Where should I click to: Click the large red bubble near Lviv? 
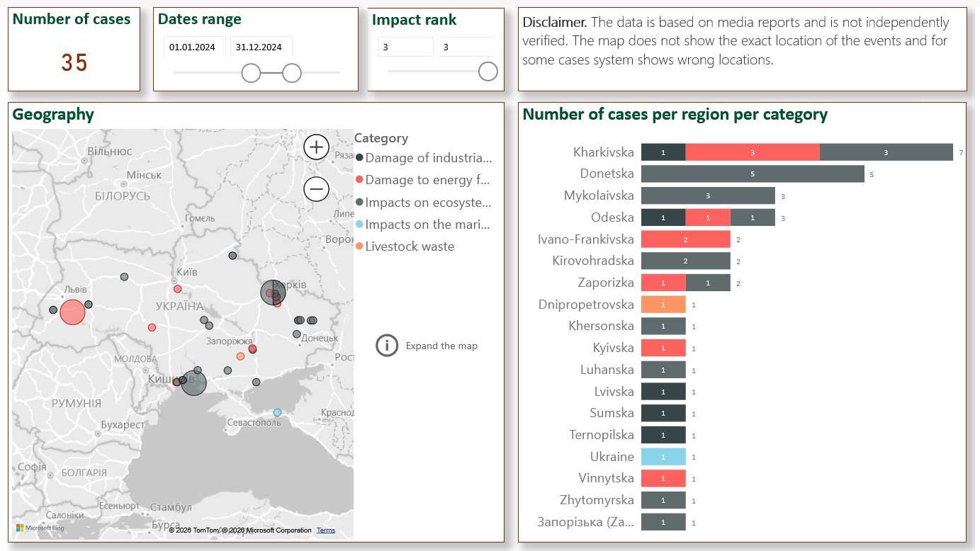click(x=72, y=312)
